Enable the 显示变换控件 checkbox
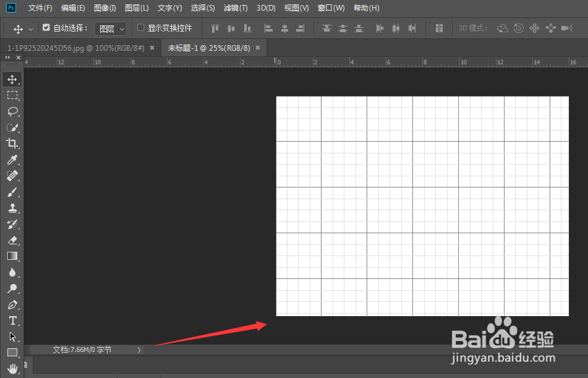 [x=140, y=27]
